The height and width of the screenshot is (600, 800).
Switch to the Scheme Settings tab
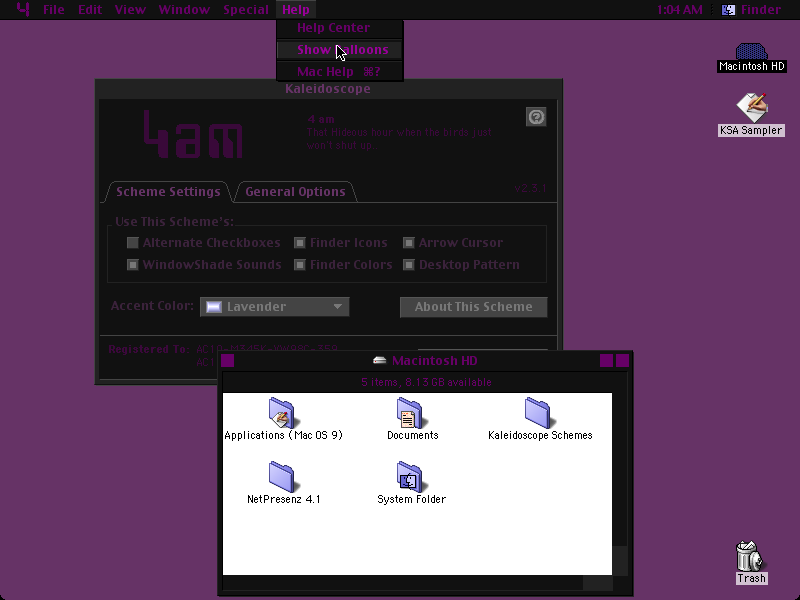coord(168,192)
